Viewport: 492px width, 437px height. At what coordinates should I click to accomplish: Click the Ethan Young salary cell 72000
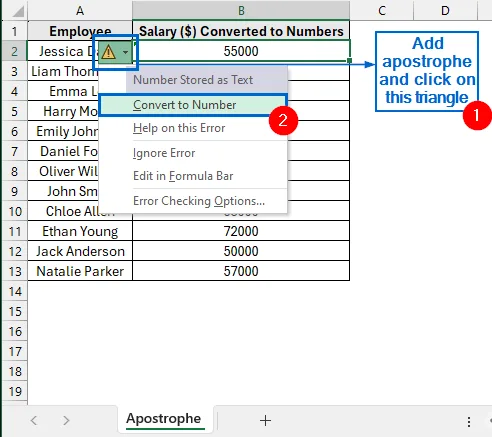(241, 231)
